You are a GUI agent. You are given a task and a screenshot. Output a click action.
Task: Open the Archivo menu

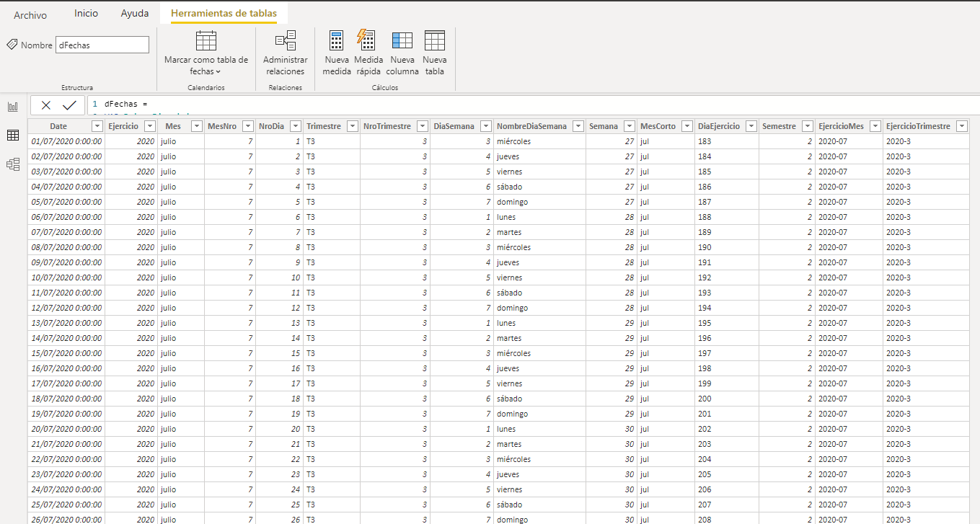pos(30,14)
